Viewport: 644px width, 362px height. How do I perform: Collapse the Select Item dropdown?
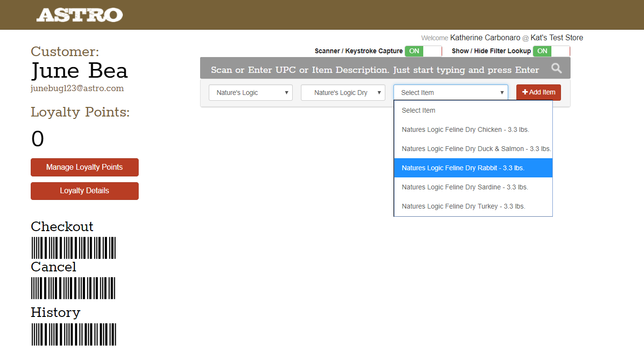click(451, 93)
